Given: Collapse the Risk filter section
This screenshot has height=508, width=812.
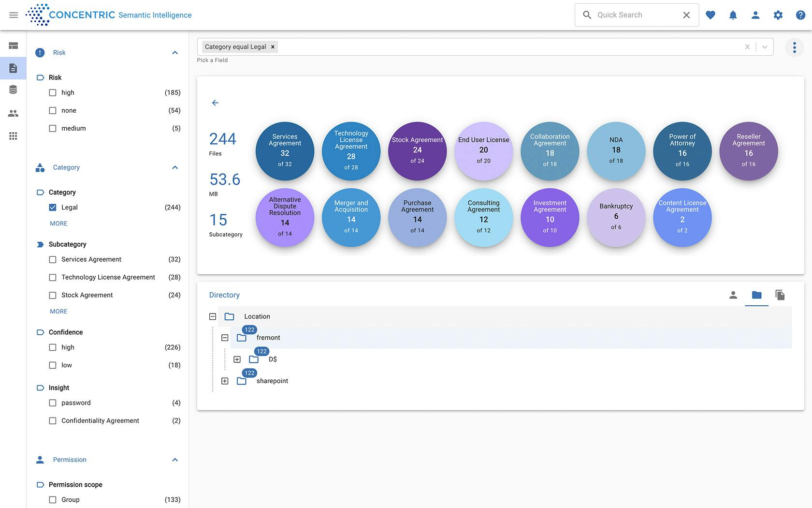Looking at the screenshot, I should pos(175,53).
